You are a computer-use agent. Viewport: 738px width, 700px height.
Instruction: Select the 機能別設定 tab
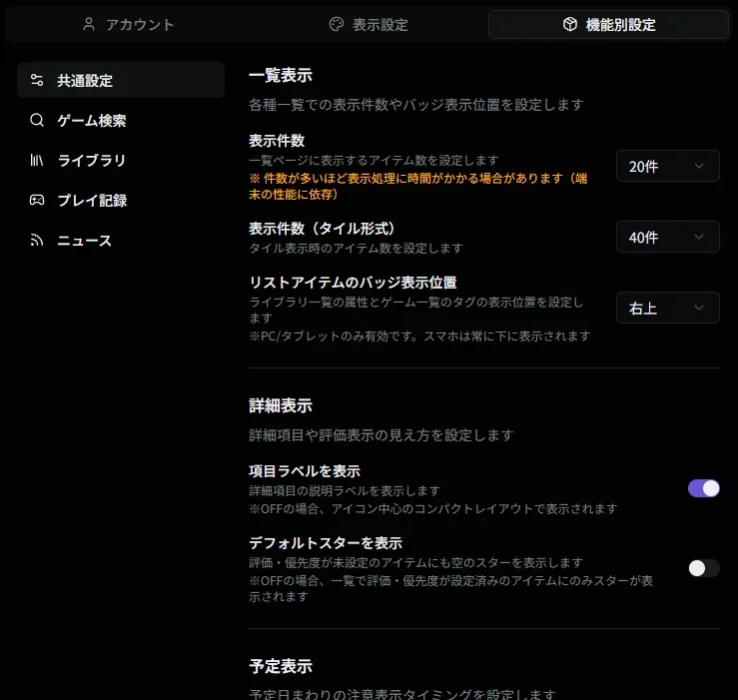(x=608, y=25)
